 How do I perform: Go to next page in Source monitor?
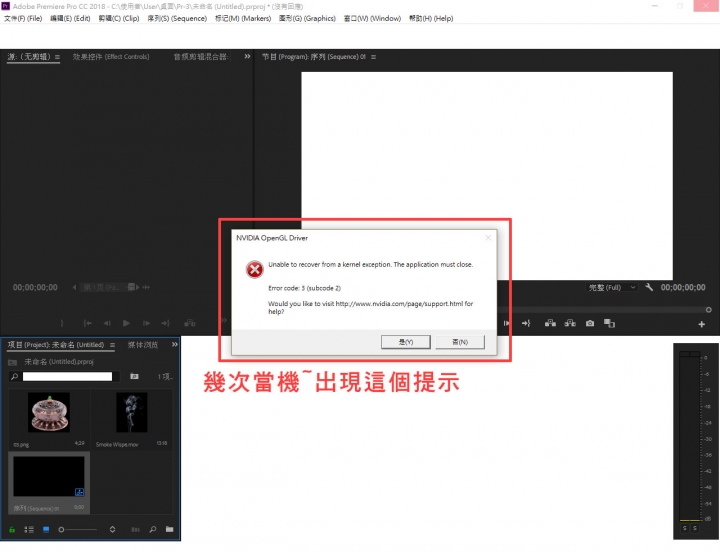click(138, 287)
